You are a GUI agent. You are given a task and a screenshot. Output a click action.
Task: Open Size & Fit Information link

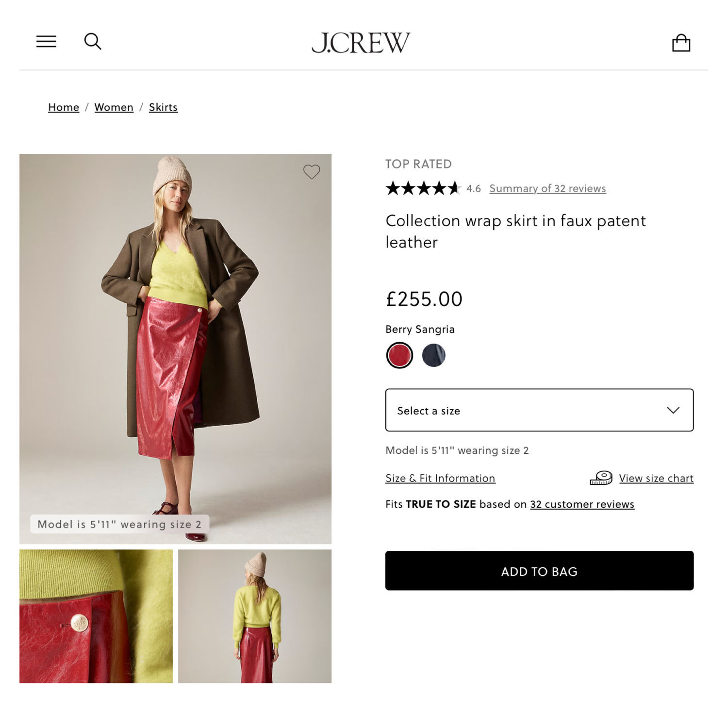click(x=440, y=478)
